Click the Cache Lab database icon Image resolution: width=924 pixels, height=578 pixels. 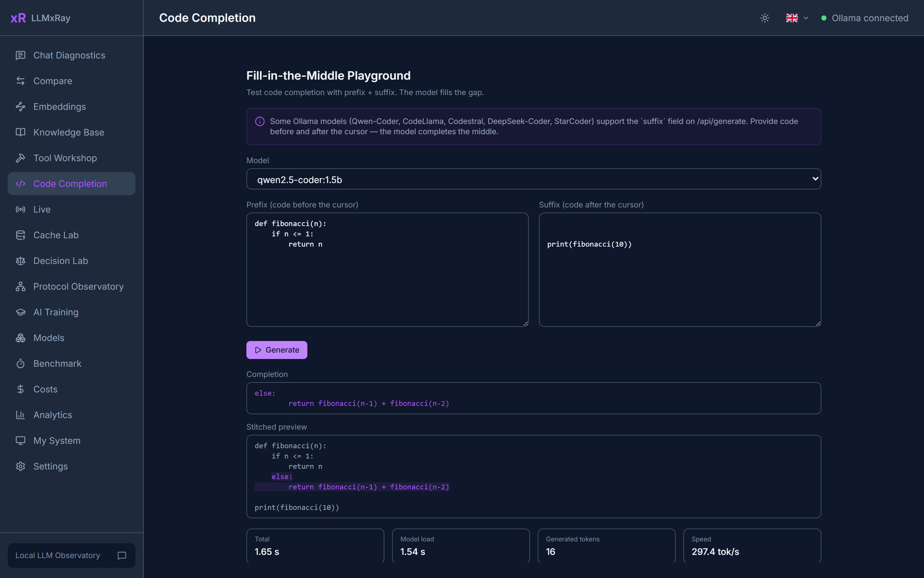[x=21, y=235]
